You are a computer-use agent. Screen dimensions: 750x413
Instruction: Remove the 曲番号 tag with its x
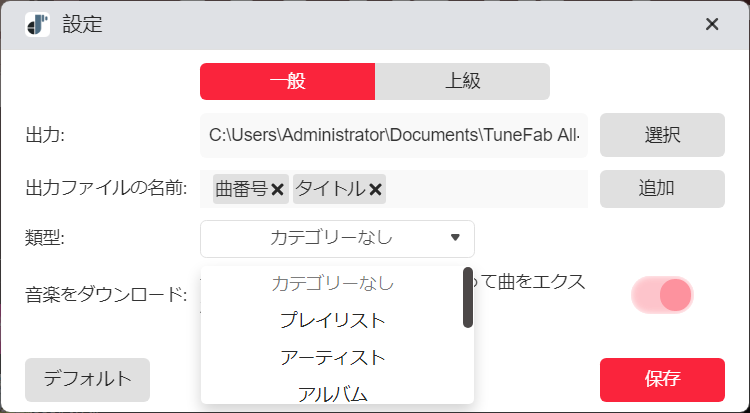tap(277, 189)
